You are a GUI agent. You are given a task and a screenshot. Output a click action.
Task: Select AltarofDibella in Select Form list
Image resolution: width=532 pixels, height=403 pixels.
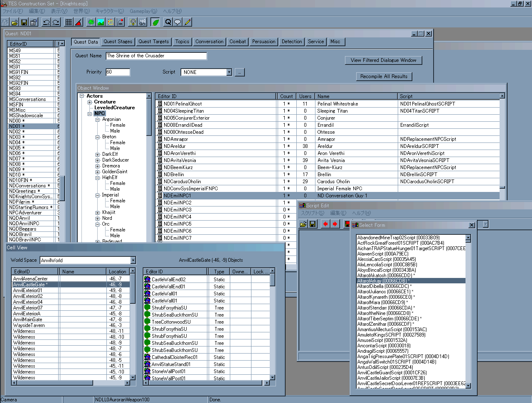384,286
